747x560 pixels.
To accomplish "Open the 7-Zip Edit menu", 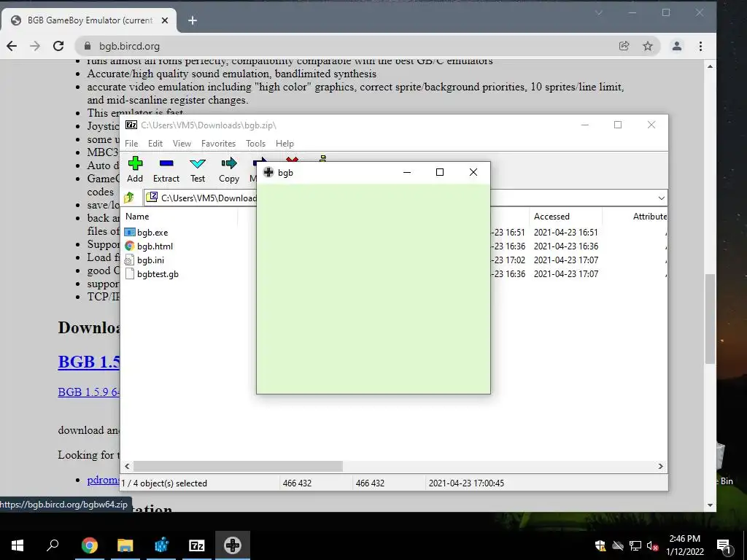I will tap(155, 144).
